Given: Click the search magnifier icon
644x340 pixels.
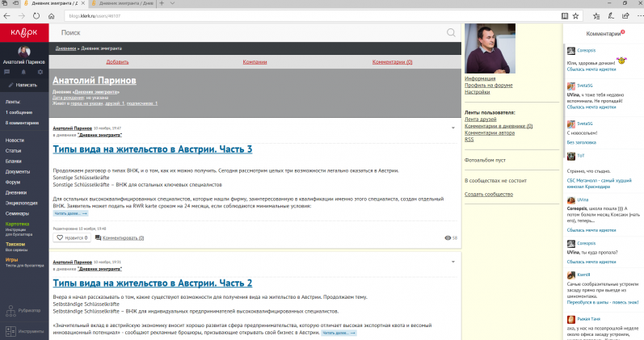Looking at the screenshot, I should pyautogui.click(x=451, y=32).
